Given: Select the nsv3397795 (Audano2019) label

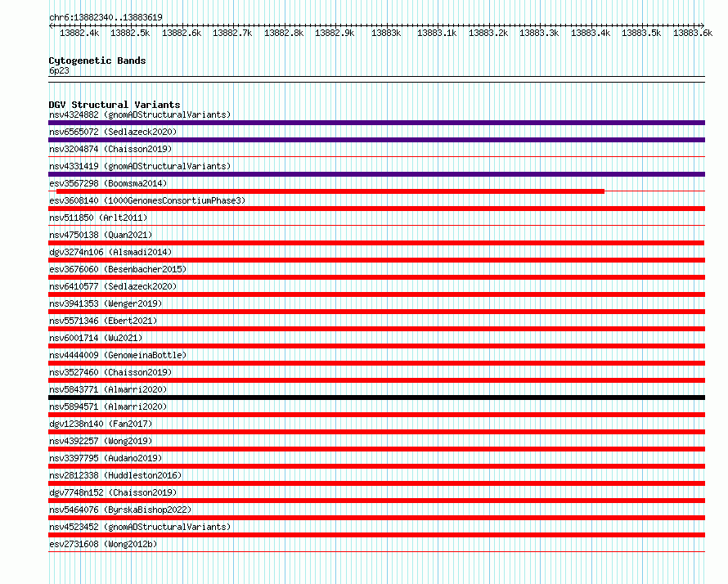Looking at the screenshot, I should [x=106, y=458].
